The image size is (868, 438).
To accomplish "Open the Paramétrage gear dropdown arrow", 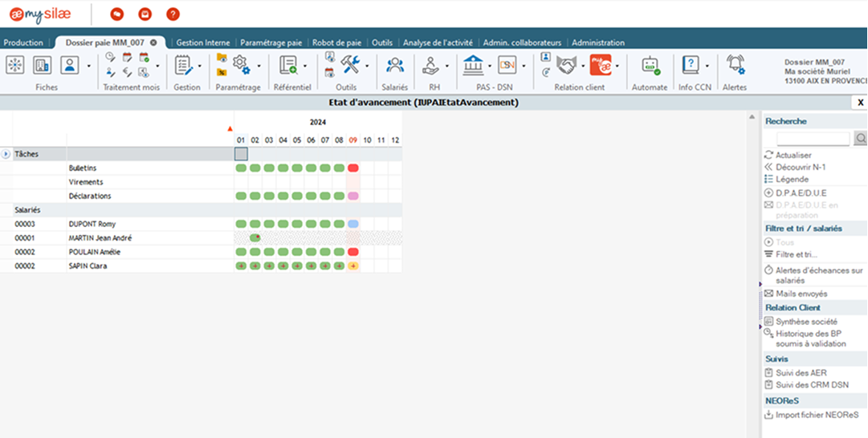I will click(259, 66).
